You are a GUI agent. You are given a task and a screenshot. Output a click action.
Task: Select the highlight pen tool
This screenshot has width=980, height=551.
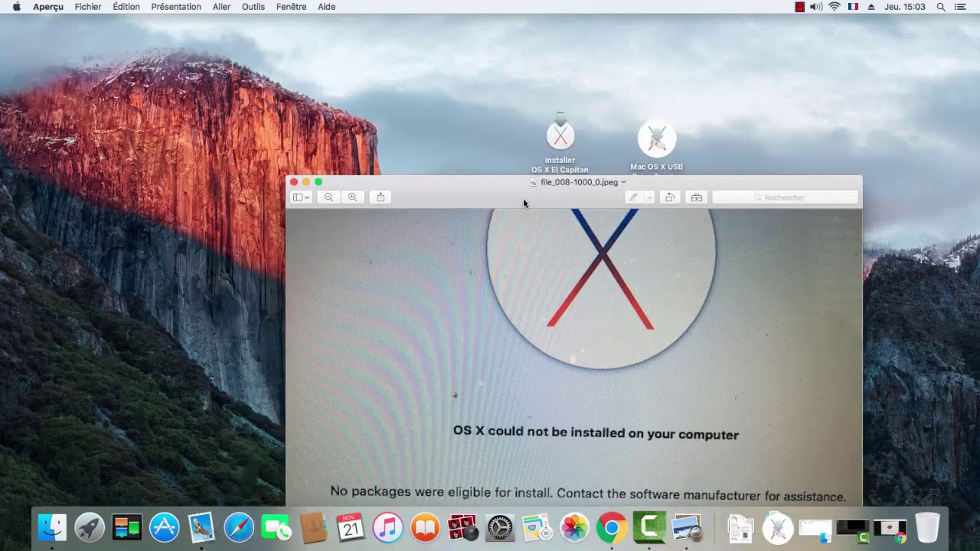tap(633, 197)
